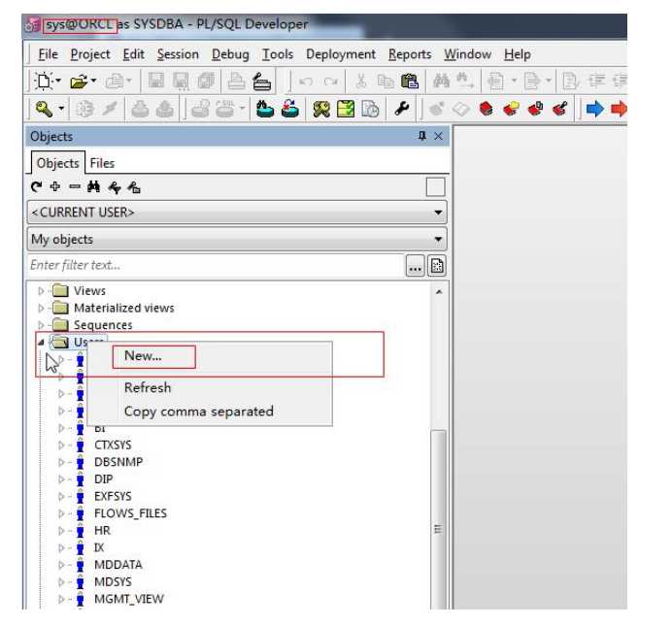
Task: Expand the Materialized views folder
Action: pyautogui.click(x=41, y=309)
